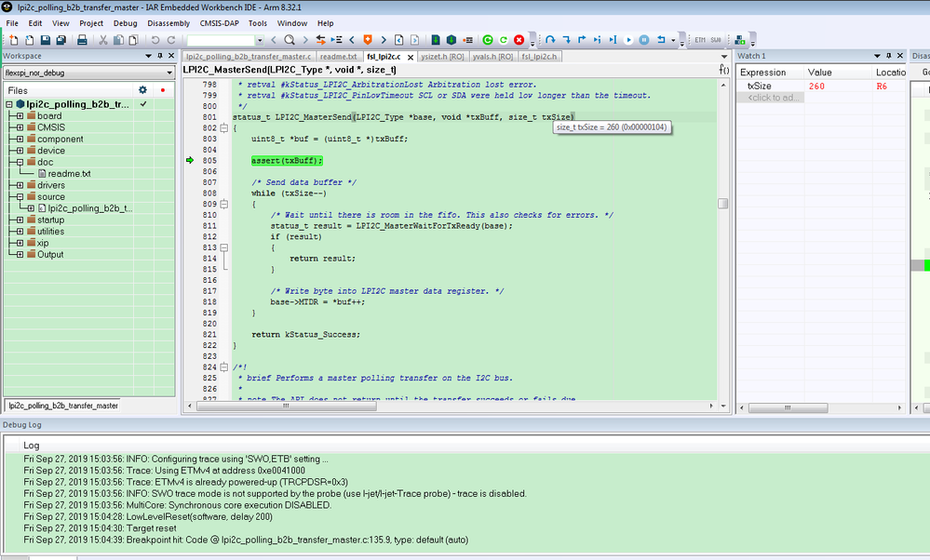The image size is (930, 560).
Task: Switch to lpi2c_polling_b2b_transfer_master.c tab
Action: (249, 57)
